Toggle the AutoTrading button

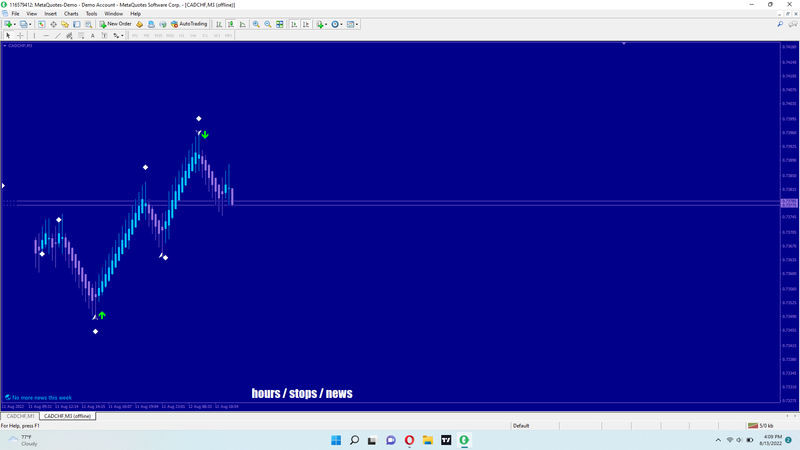pos(189,24)
